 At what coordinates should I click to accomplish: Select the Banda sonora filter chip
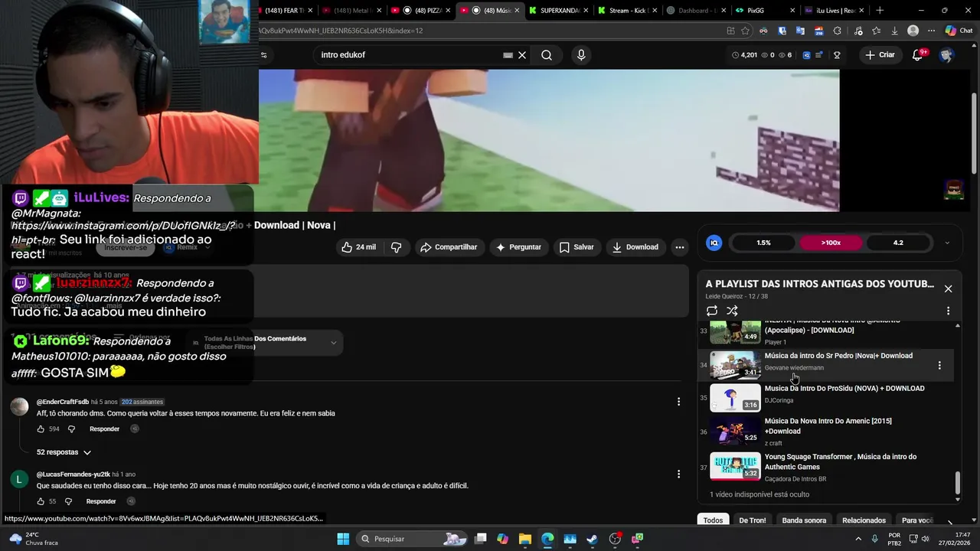(x=804, y=520)
